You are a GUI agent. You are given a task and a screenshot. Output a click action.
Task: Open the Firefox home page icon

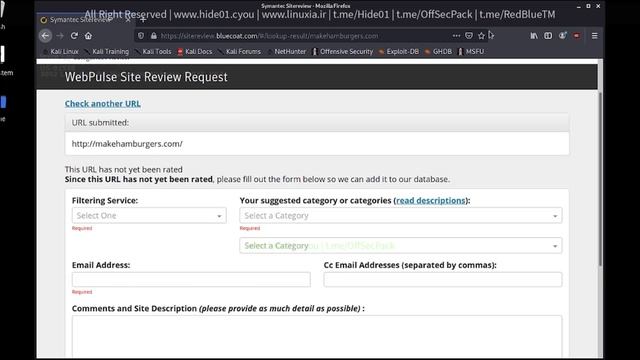pos(88,36)
